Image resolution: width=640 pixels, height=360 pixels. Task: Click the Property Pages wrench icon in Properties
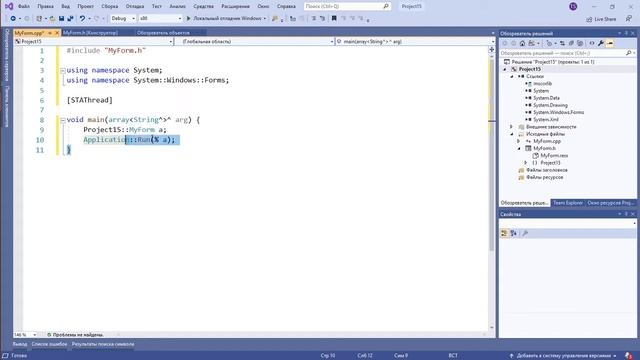point(525,233)
